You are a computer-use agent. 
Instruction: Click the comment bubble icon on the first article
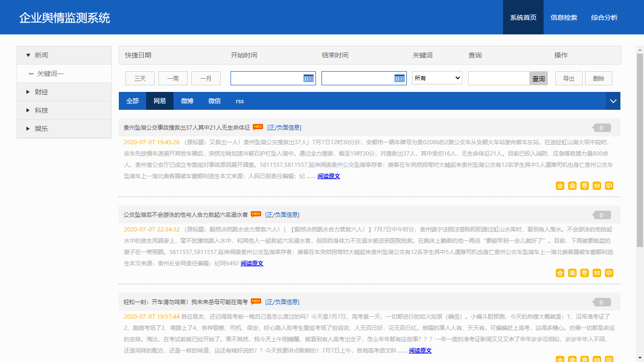click(609, 186)
